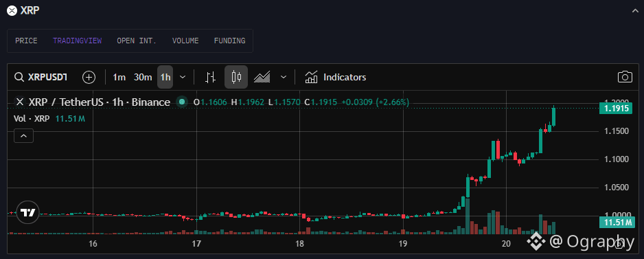
Task: Click the TradingView logo badge
Action: 28,212
